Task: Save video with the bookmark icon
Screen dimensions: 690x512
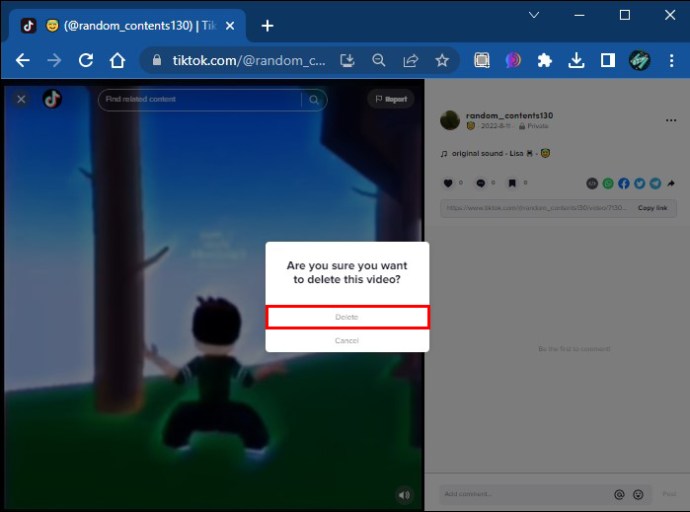Action: (x=512, y=183)
